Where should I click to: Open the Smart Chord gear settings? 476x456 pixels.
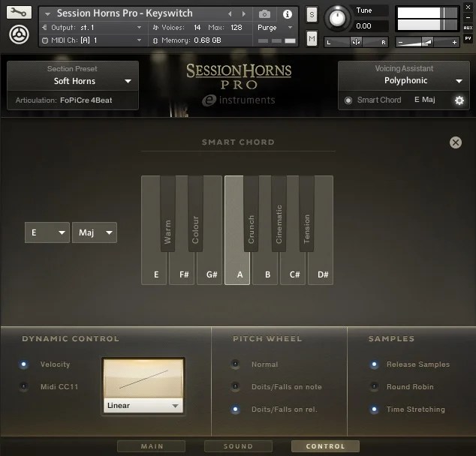tap(459, 100)
